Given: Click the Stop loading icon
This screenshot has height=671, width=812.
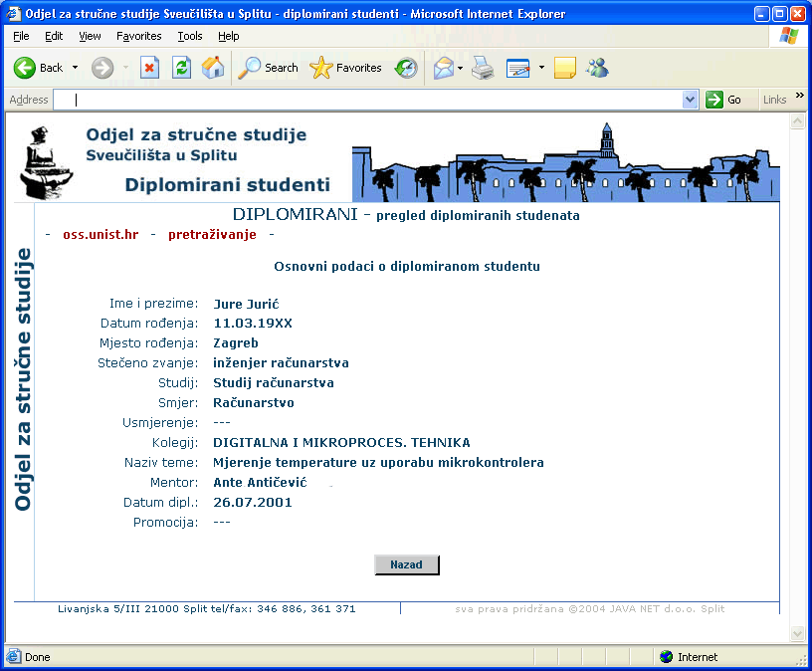Looking at the screenshot, I should pyautogui.click(x=149, y=68).
